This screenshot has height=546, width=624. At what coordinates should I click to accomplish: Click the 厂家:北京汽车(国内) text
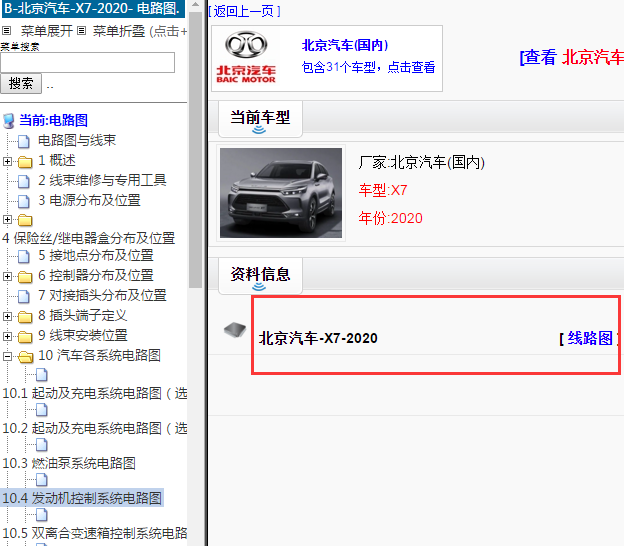[x=421, y=162]
